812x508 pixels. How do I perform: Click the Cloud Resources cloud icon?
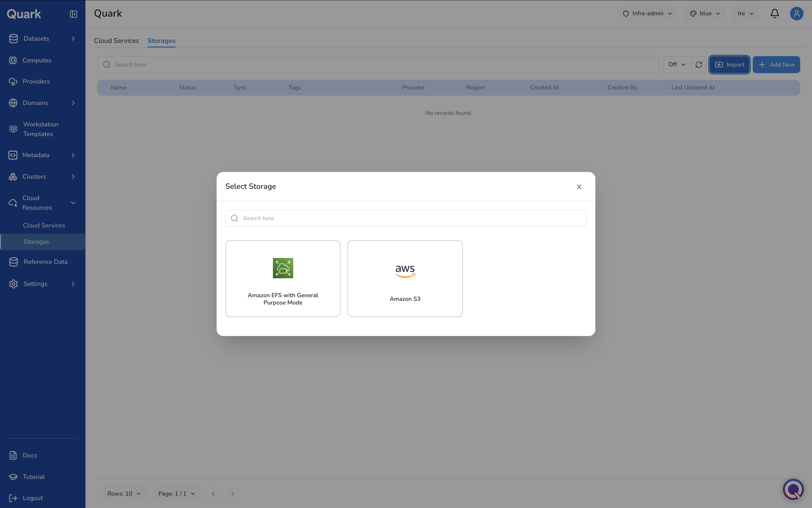pos(13,203)
